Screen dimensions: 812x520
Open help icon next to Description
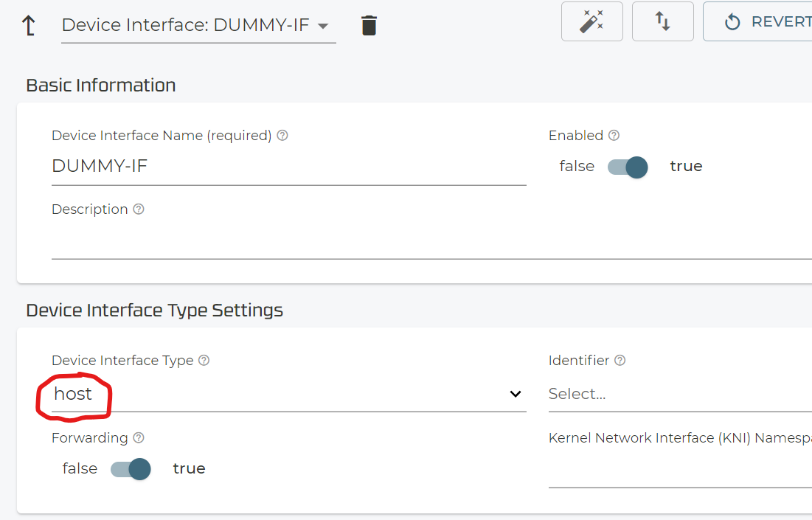pos(138,209)
